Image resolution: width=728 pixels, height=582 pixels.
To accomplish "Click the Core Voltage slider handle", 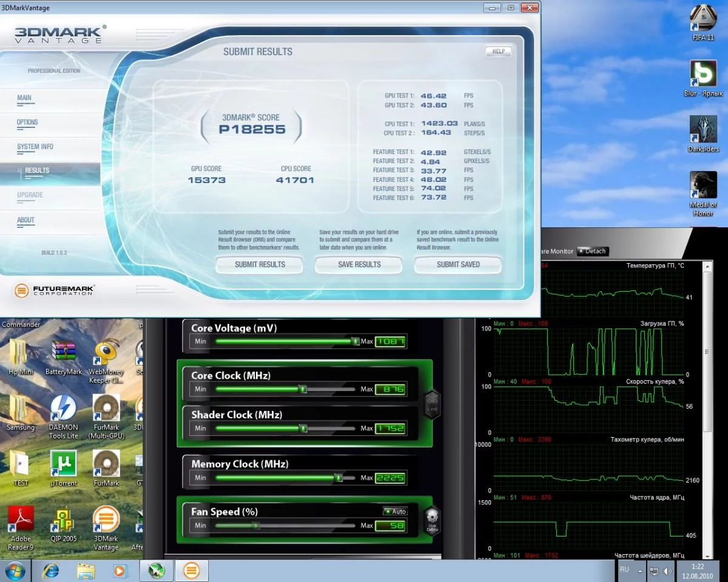I will point(356,342).
